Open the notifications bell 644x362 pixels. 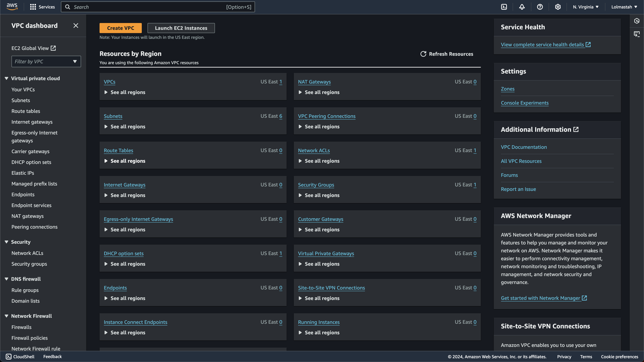click(522, 7)
